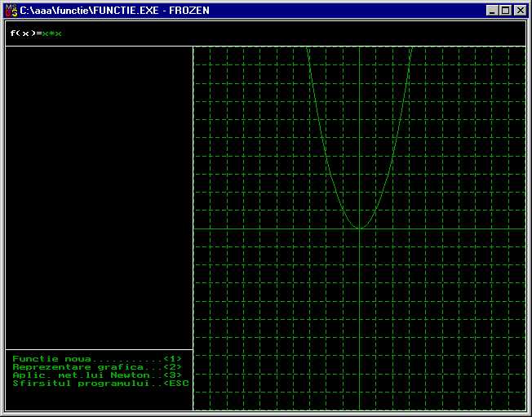Choose 'Functie noua' menu entry <1>
The height and width of the screenshot is (417, 532).
[97, 358]
